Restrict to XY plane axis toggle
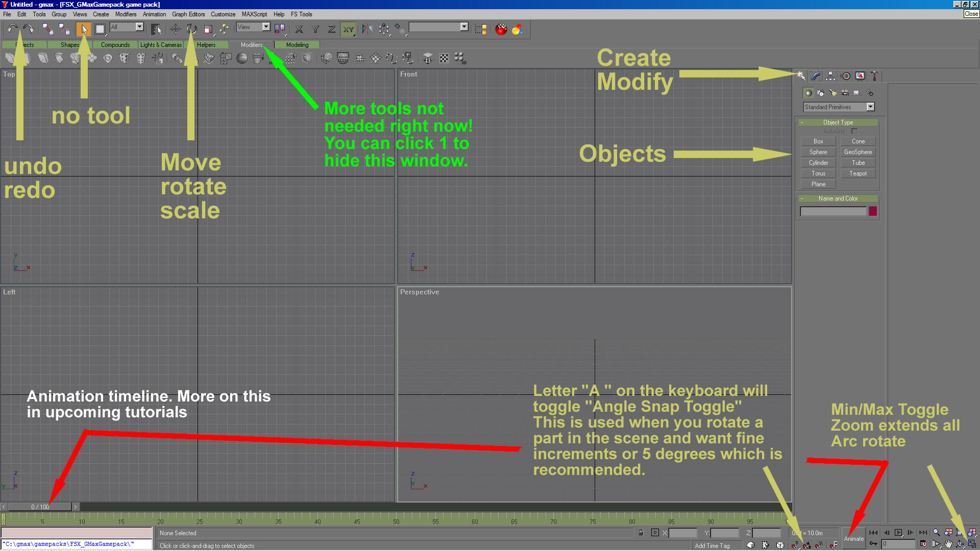 point(348,29)
